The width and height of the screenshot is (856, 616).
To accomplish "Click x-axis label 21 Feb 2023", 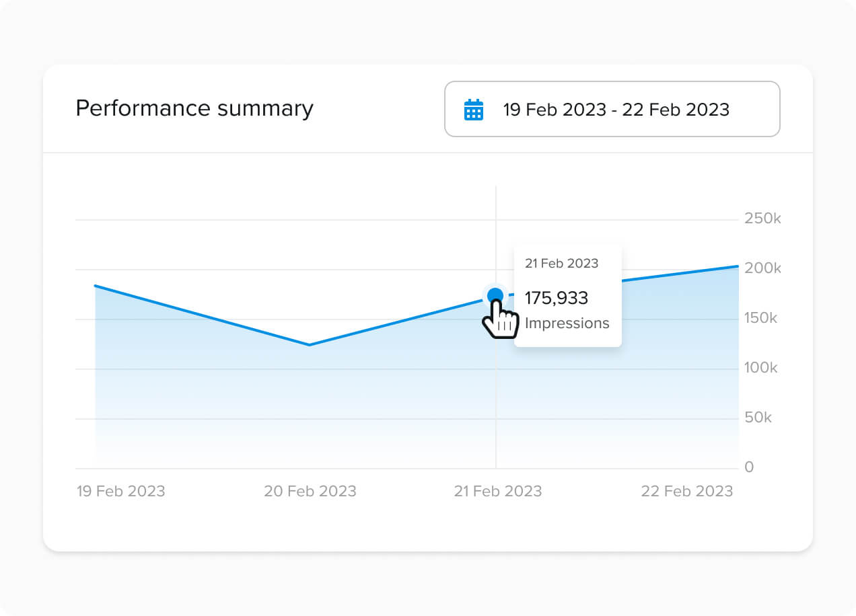I will [497, 491].
